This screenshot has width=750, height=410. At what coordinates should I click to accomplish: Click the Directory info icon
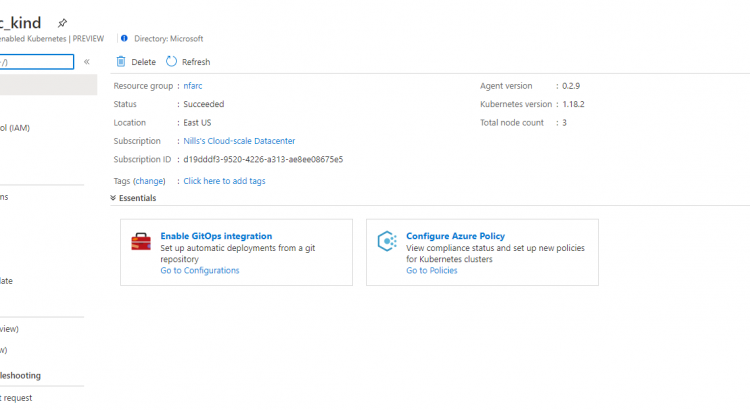pyautogui.click(x=124, y=38)
